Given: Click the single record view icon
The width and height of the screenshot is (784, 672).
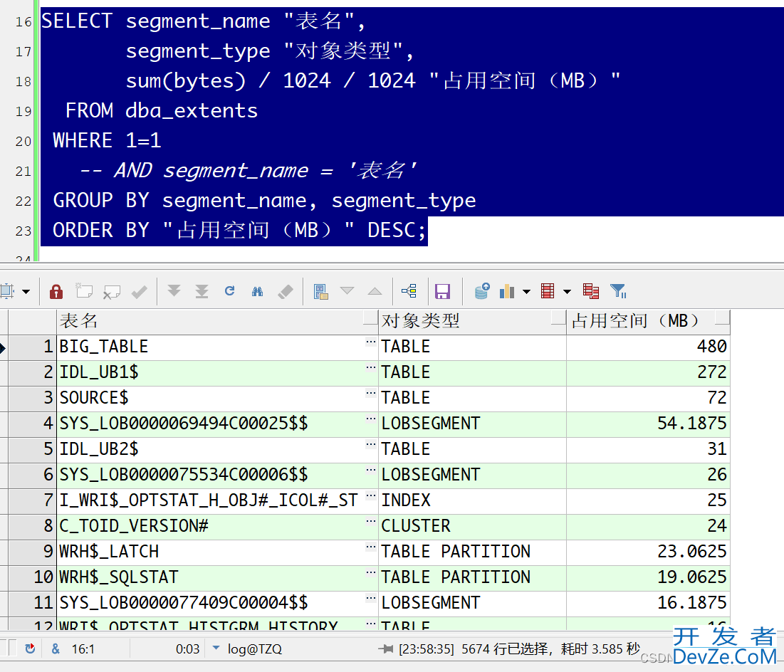Looking at the screenshot, I should click(x=320, y=291).
